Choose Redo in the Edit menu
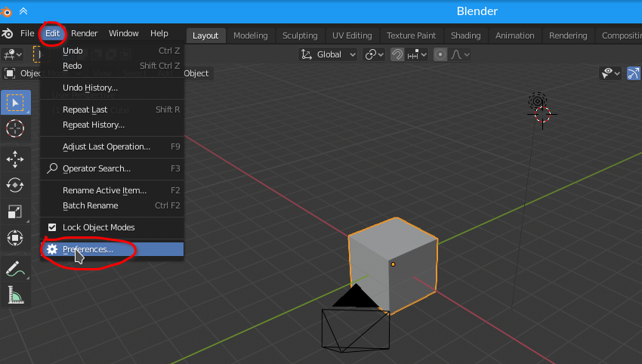The width and height of the screenshot is (642, 364). pyautogui.click(x=113, y=66)
